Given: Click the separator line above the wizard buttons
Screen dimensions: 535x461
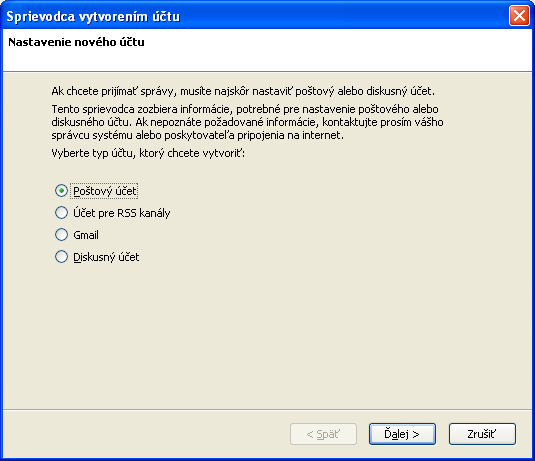Looking at the screenshot, I should [x=268, y=409].
